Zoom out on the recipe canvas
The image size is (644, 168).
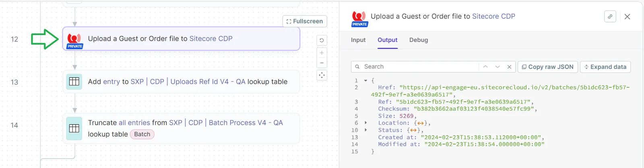click(322, 62)
